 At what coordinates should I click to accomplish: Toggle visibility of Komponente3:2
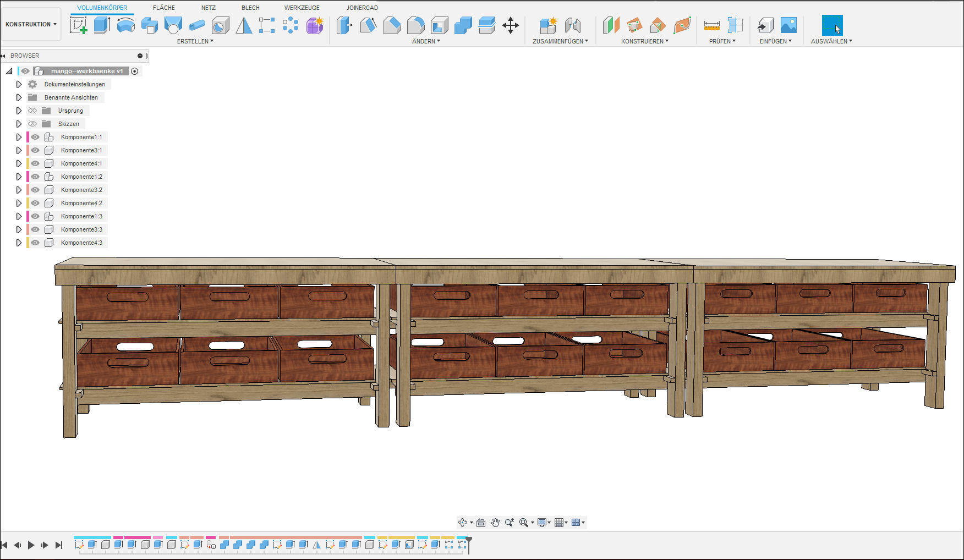point(35,190)
